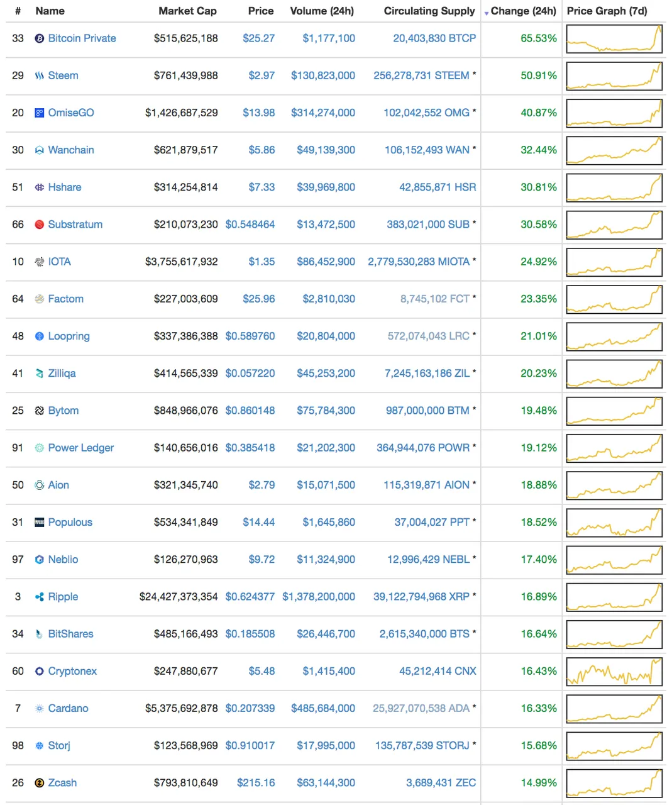Click Zilliqa price $0.057220
672x805 pixels.
[250, 374]
